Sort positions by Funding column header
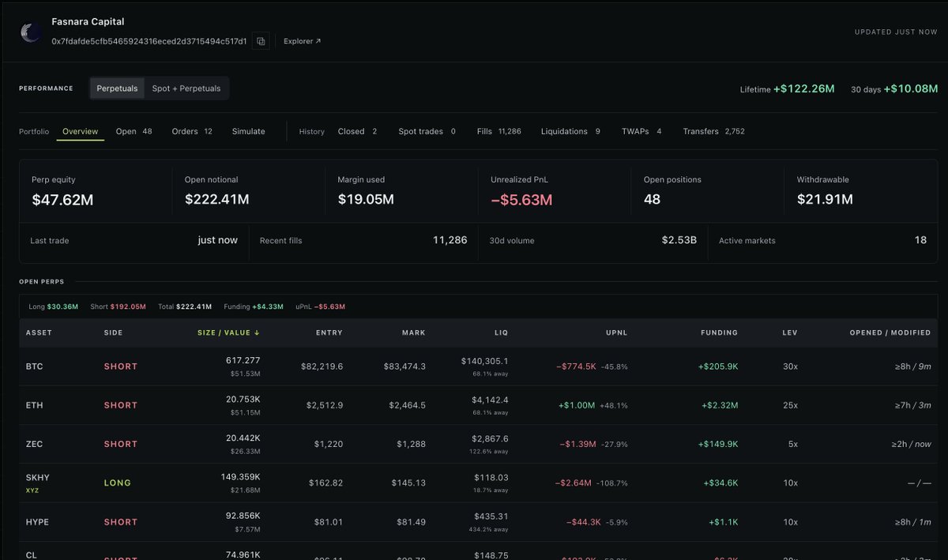This screenshot has width=948, height=560. pos(720,333)
